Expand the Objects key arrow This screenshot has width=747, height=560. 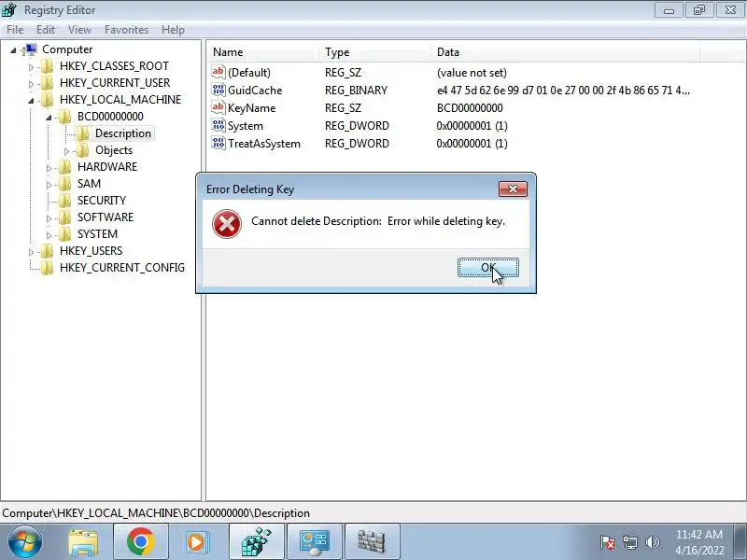click(66, 151)
